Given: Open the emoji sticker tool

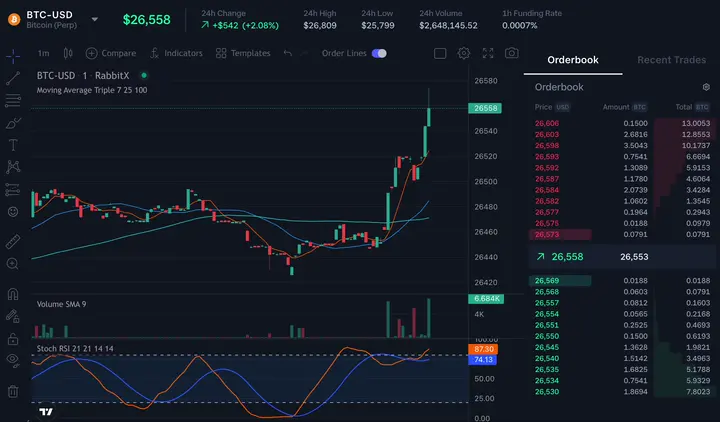Looking at the screenshot, I should pos(13,212).
